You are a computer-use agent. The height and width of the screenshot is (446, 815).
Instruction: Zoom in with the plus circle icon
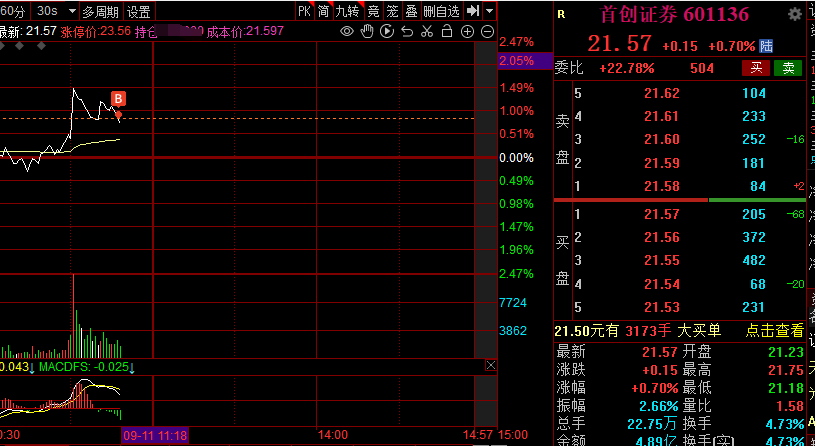(x=467, y=32)
